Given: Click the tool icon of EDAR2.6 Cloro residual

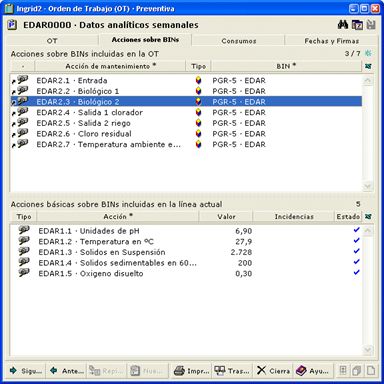Looking at the screenshot, I should point(22,133).
